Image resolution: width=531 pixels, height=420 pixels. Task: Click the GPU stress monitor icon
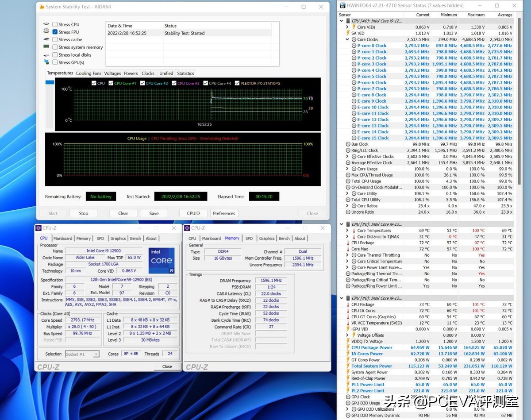46,62
